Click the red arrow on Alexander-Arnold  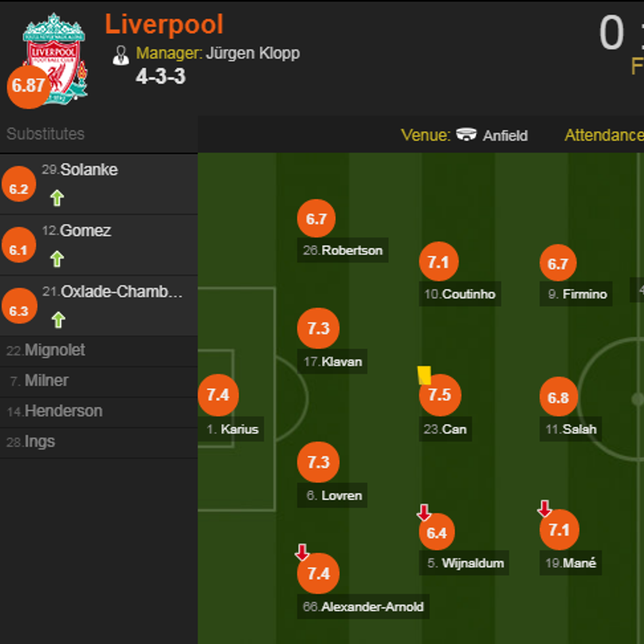pyautogui.click(x=302, y=552)
